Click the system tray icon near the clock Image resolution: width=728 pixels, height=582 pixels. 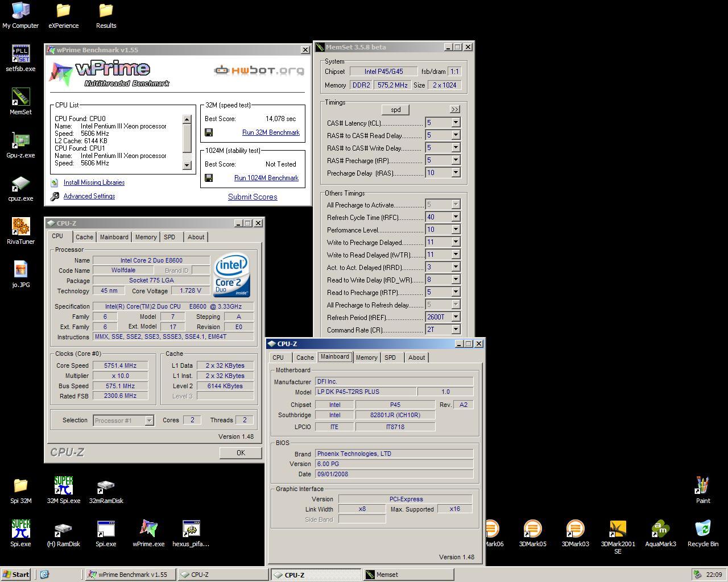click(x=697, y=575)
